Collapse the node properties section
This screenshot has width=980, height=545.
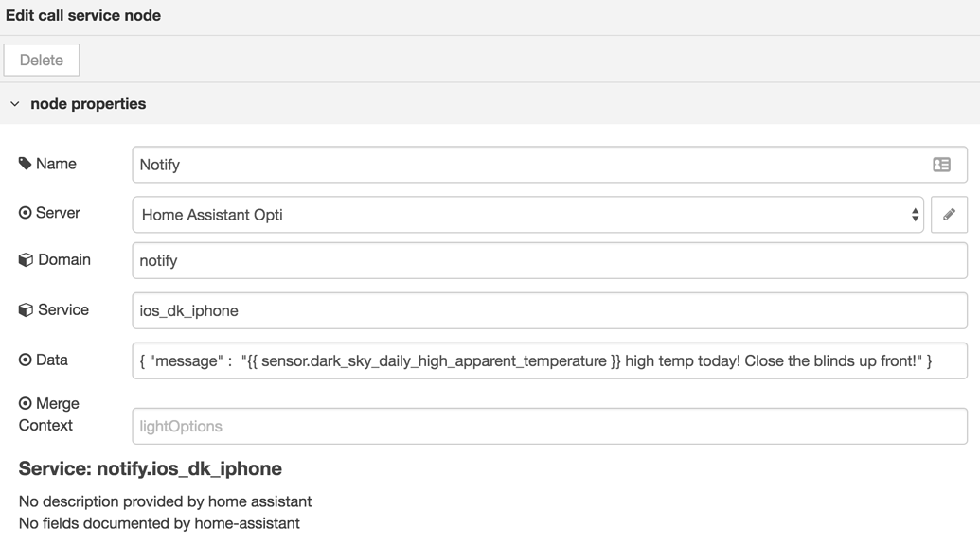15,104
